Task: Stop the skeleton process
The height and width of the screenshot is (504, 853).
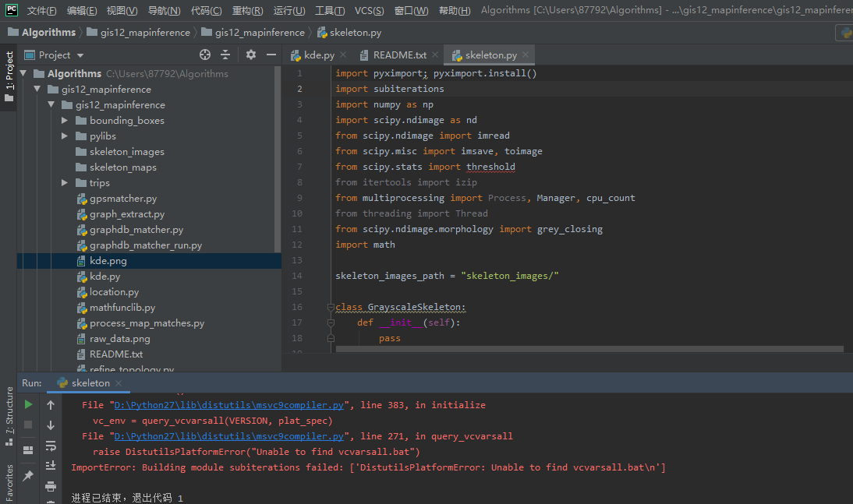Action: point(28,425)
